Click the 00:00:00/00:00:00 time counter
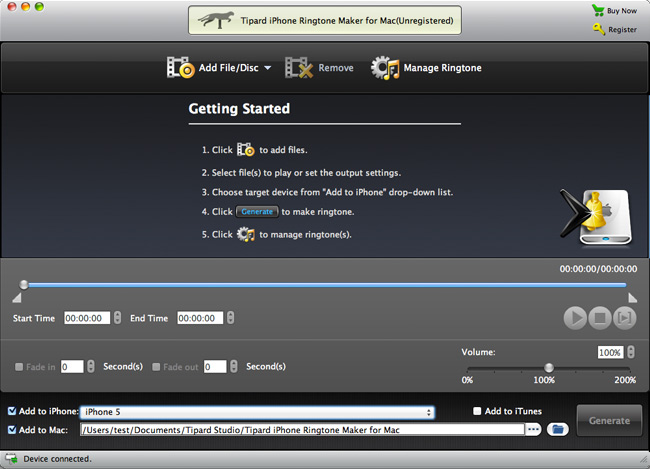Viewport: 650px width, 469px height. tap(598, 269)
